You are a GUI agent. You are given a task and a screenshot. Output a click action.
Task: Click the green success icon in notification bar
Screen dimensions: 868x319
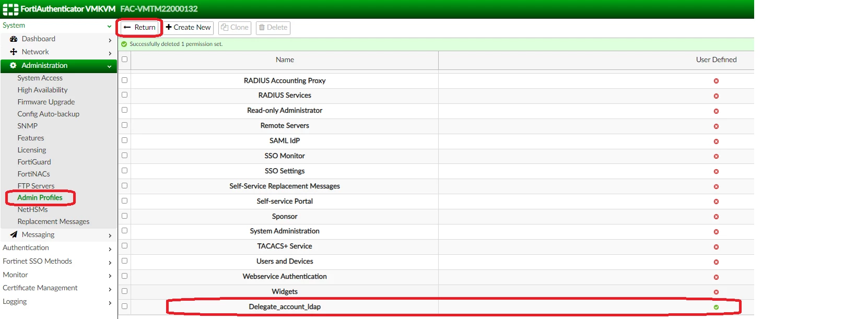124,44
